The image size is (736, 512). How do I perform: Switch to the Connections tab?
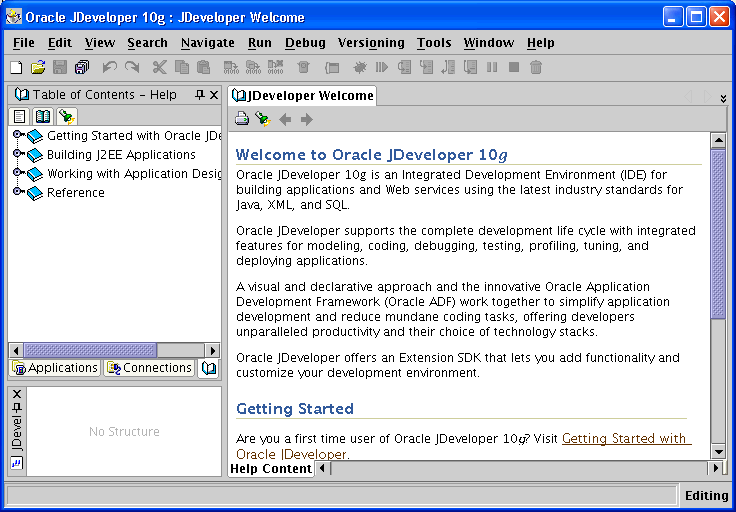150,368
